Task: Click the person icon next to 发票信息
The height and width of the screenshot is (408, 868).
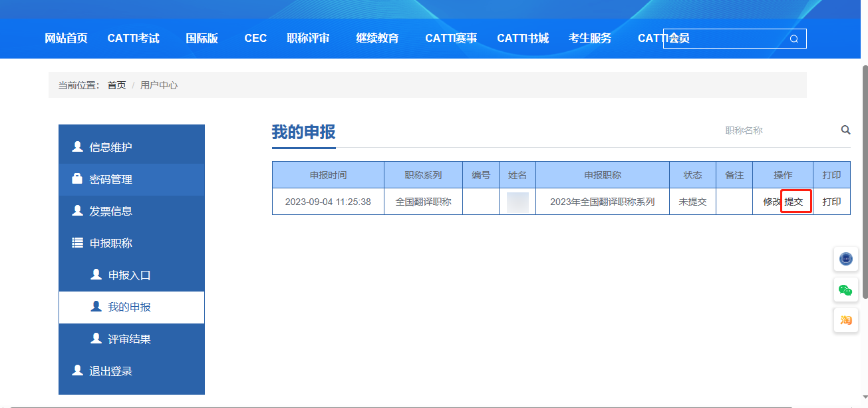Action: pos(77,211)
